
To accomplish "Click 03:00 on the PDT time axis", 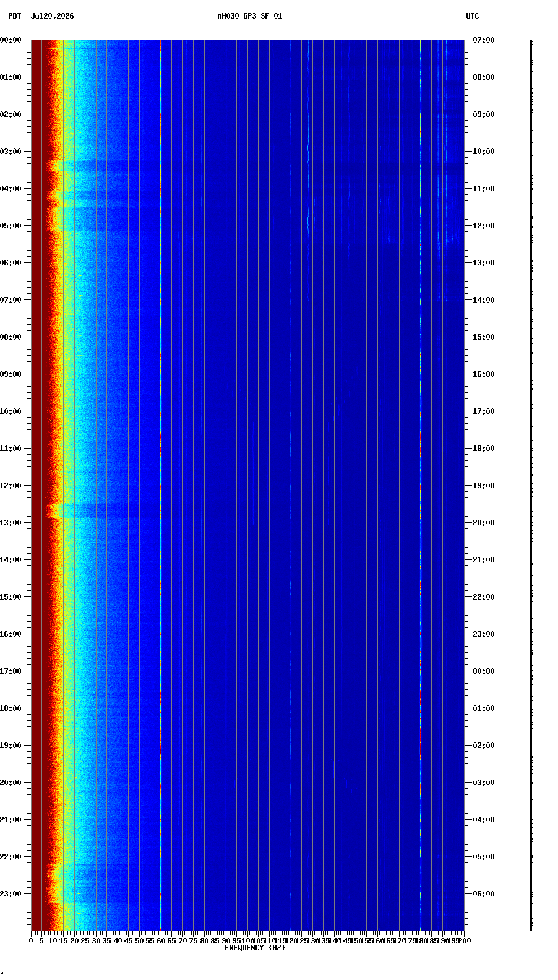I will 11,152.
